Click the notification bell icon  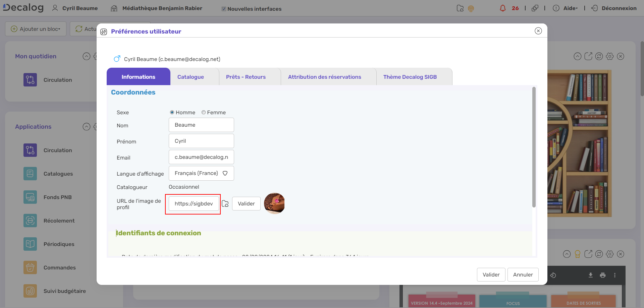pyautogui.click(x=502, y=8)
